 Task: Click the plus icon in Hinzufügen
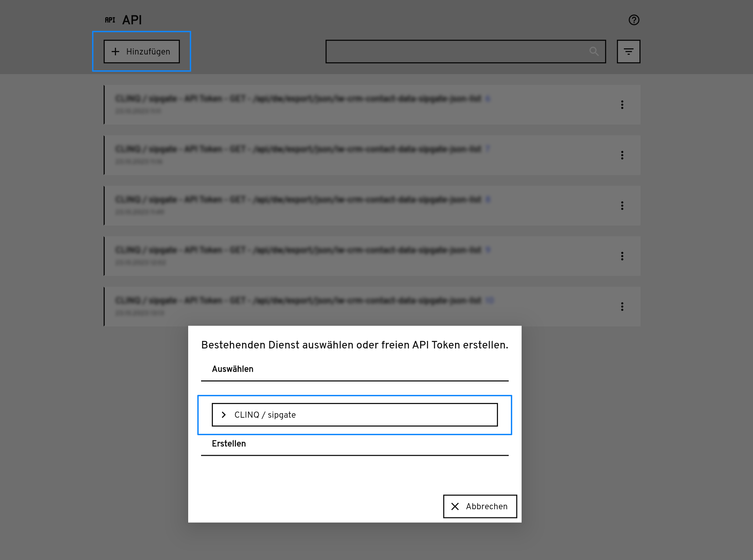coord(115,52)
